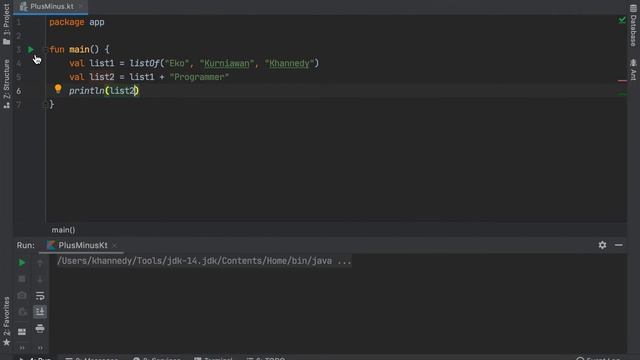Click line number 6 in the gutter

tap(19, 91)
